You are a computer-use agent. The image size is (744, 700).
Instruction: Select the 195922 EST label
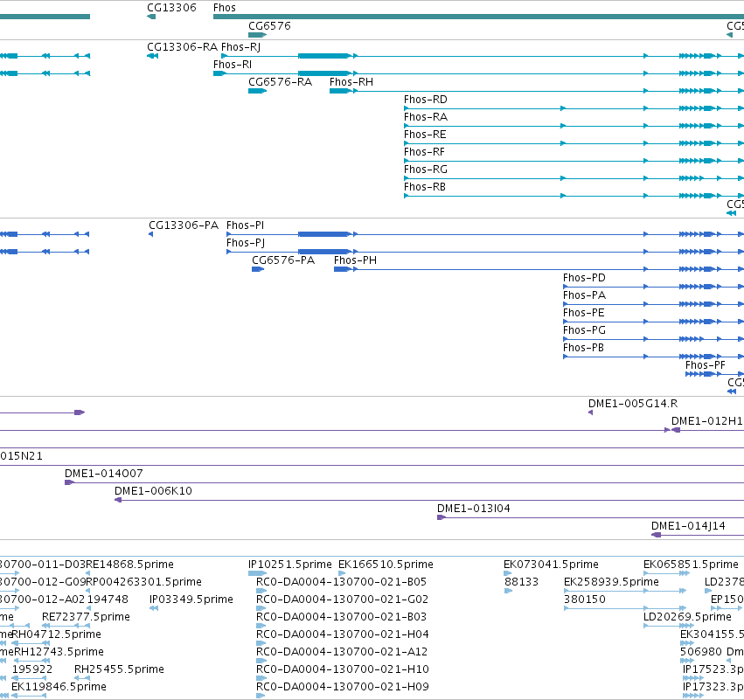pos(32,669)
